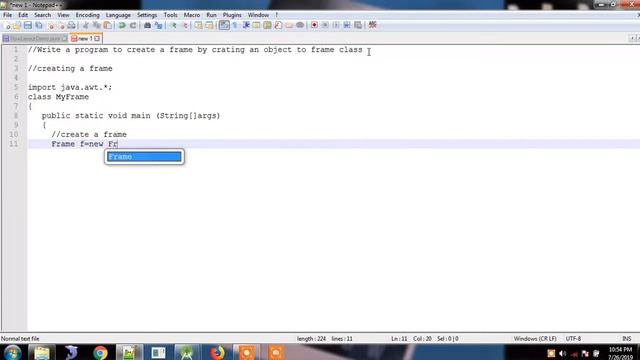Open the Settings menu
This screenshot has width=640, height=360.
tap(147, 15)
